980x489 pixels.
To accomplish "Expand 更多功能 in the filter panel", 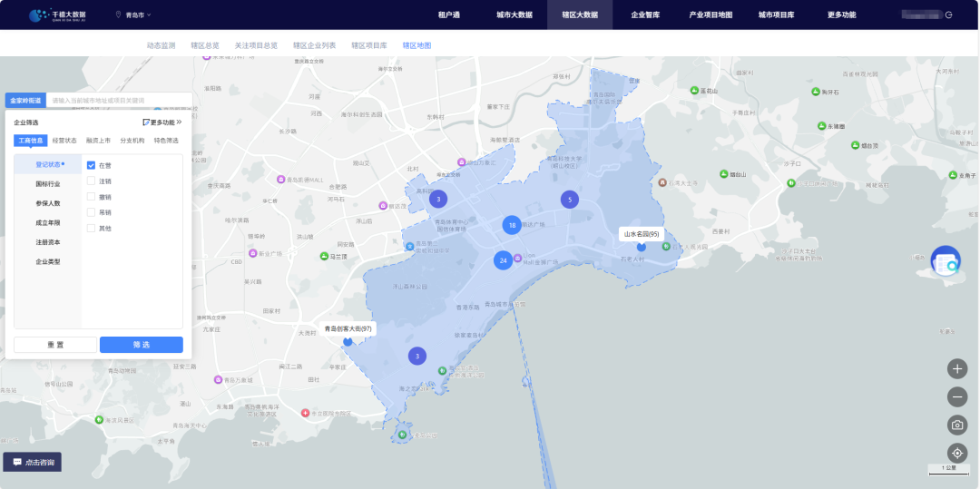I will coord(162,122).
